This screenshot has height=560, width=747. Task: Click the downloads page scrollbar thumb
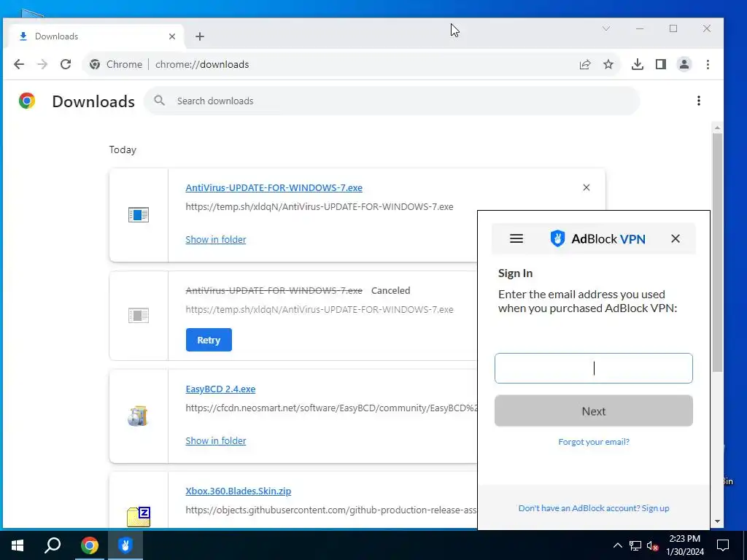pos(717,252)
